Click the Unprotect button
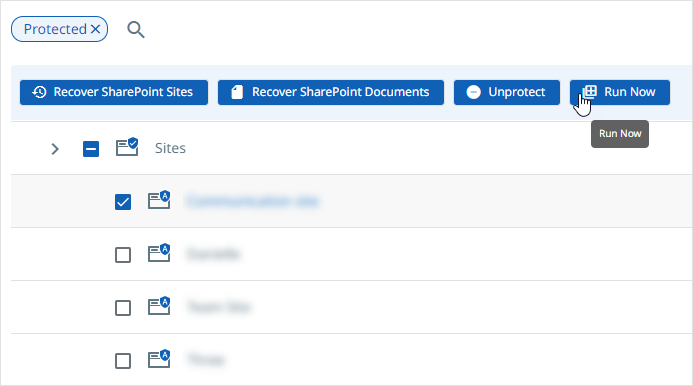This screenshot has height=386, width=693. (506, 92)
